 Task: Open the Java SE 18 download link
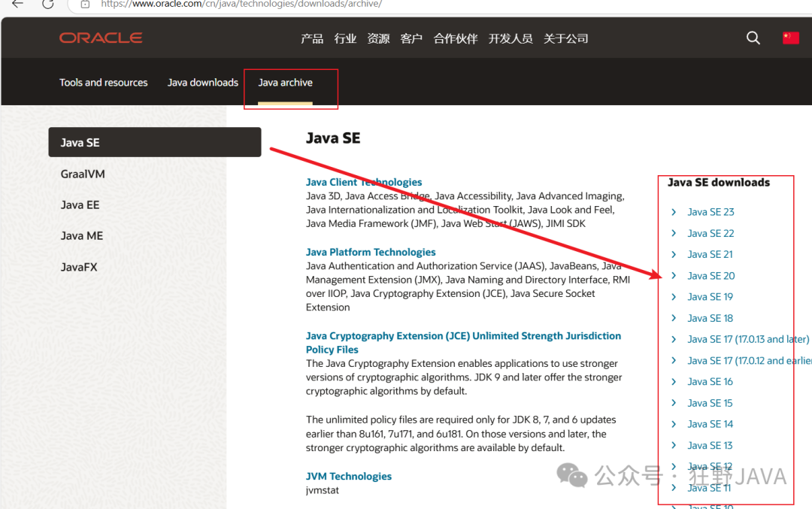[710, 318]
